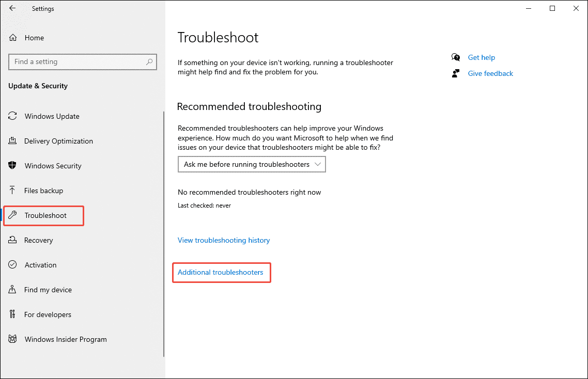Open the troubleshooter preference dropdown
This screenshot has width=588, height=379.
point(252,164)
